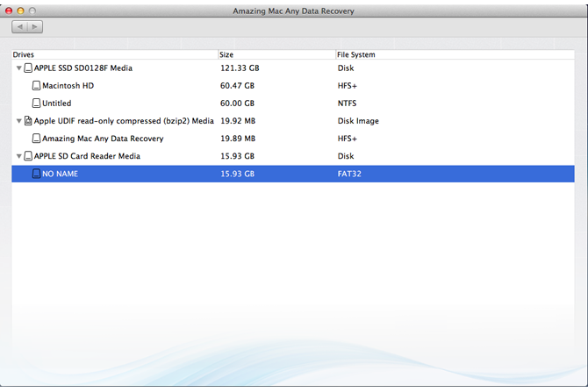Collapse the Apple UDIF read-only compressed Media tree
The height and width of the screenshot is (392, 588).
click(18, 121)
